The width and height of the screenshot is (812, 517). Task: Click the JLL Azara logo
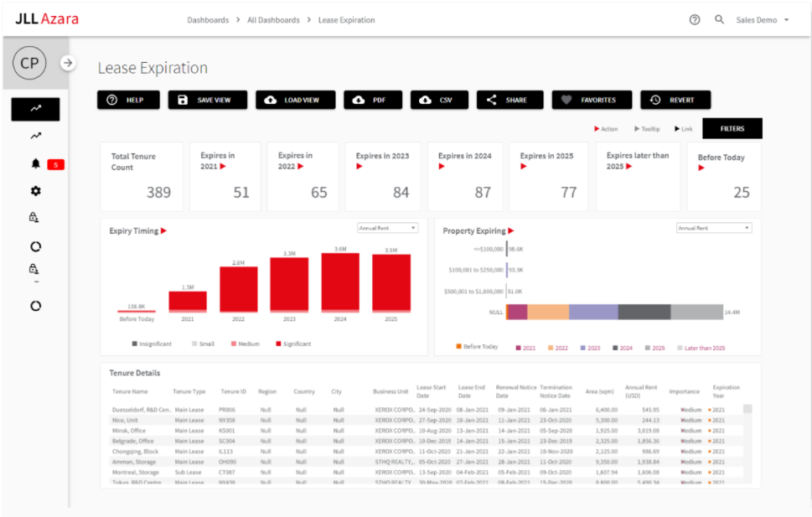[47, 19]
